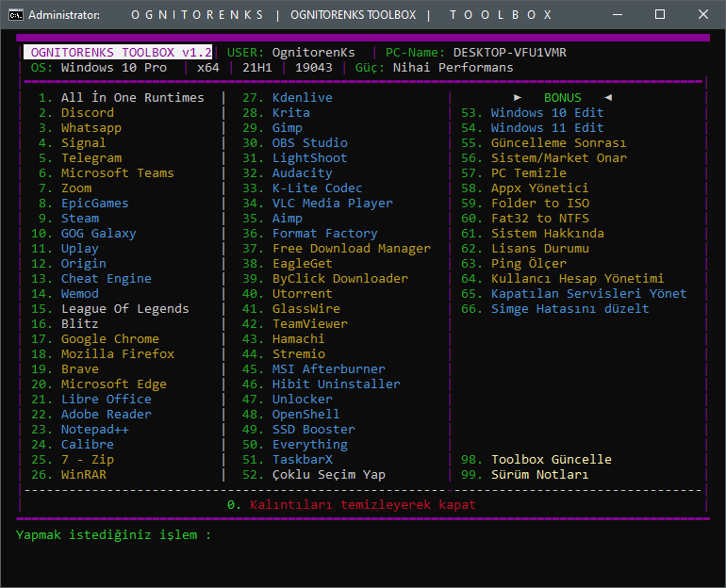This screenshot has width=726, height=588.
Task: Select 'All İn One Runtimes' entry
Action: (132, 98)
